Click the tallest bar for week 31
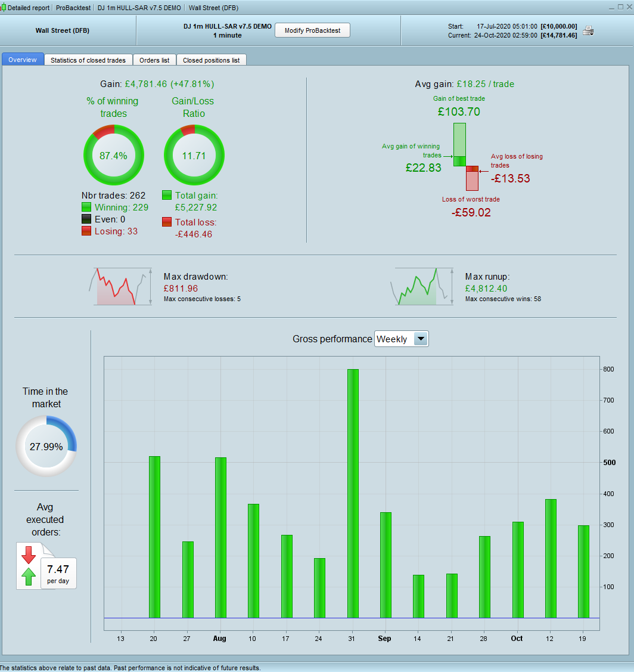 click(353, 493)
